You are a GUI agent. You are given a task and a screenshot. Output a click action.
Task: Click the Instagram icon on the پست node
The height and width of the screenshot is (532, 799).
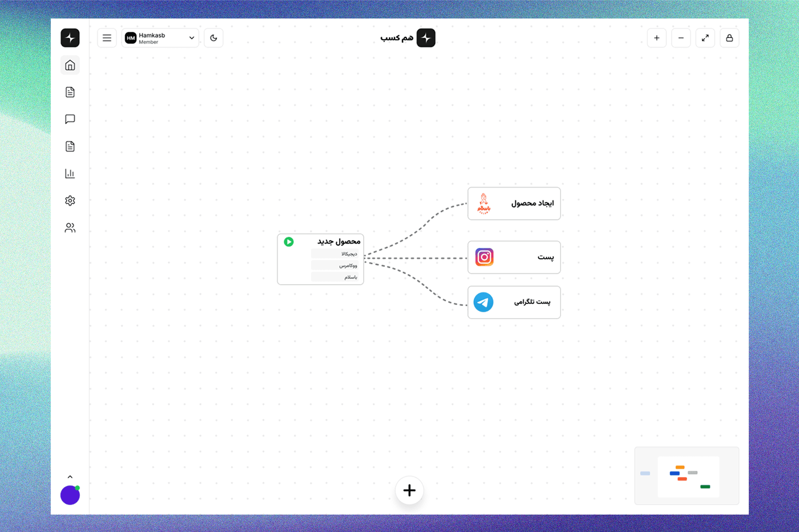pyautogui.click(x=484, y=257)
